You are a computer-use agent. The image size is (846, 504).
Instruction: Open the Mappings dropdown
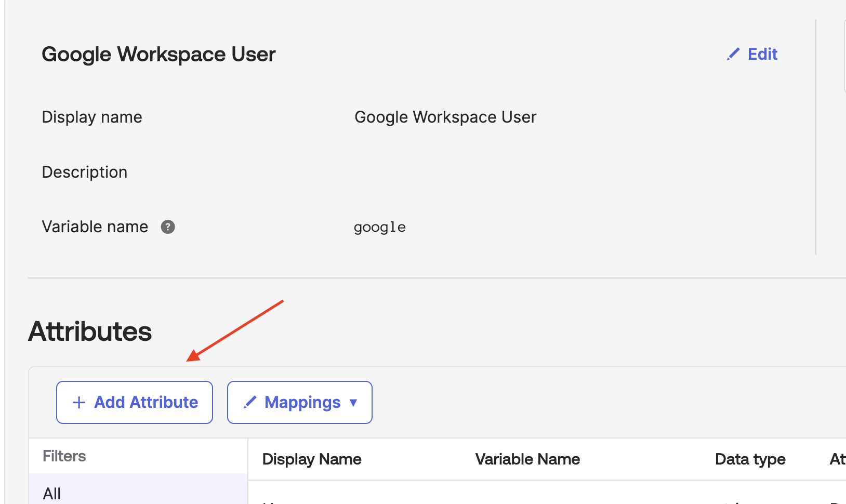pos(300,402)
